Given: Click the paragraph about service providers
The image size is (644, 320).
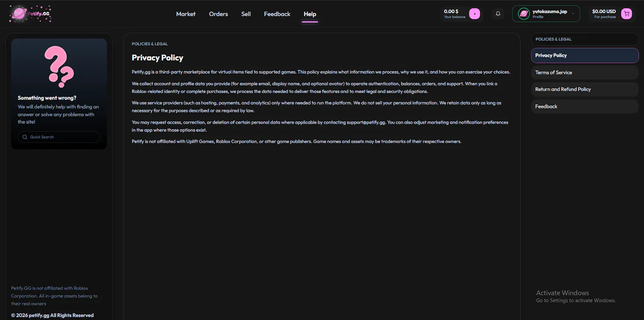Looking at the screenshot, I should [x=316, y=107].
